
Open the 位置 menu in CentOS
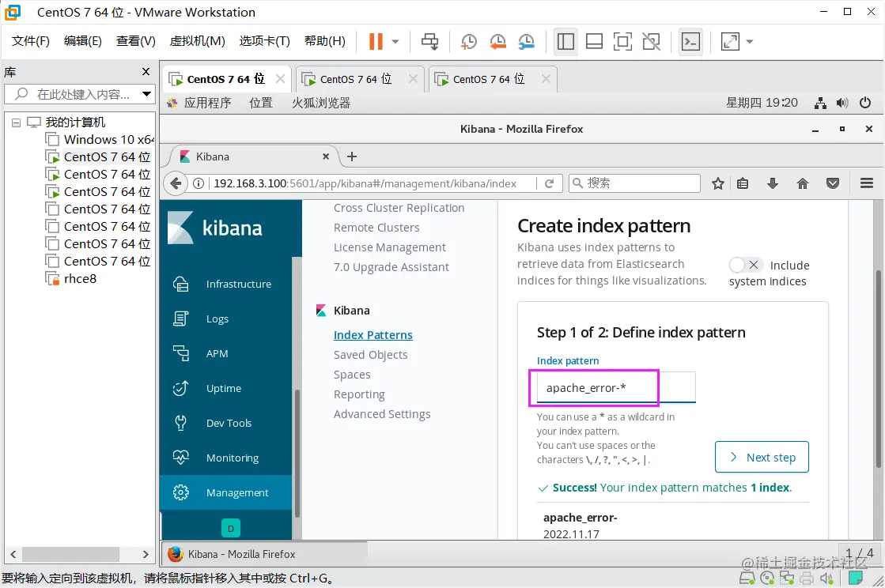pyautogui.click(x=261, y=103)
